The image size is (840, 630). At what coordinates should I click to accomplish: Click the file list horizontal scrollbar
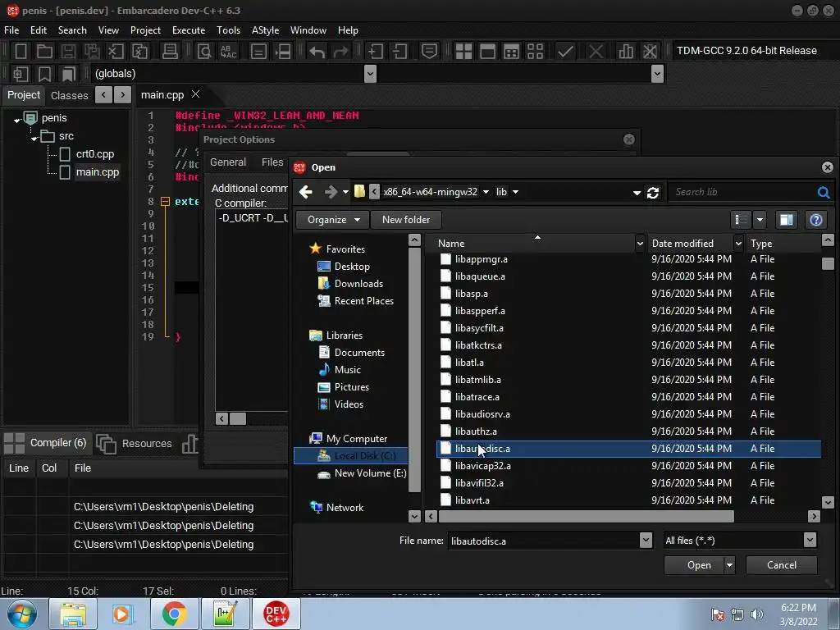point(586,517)
